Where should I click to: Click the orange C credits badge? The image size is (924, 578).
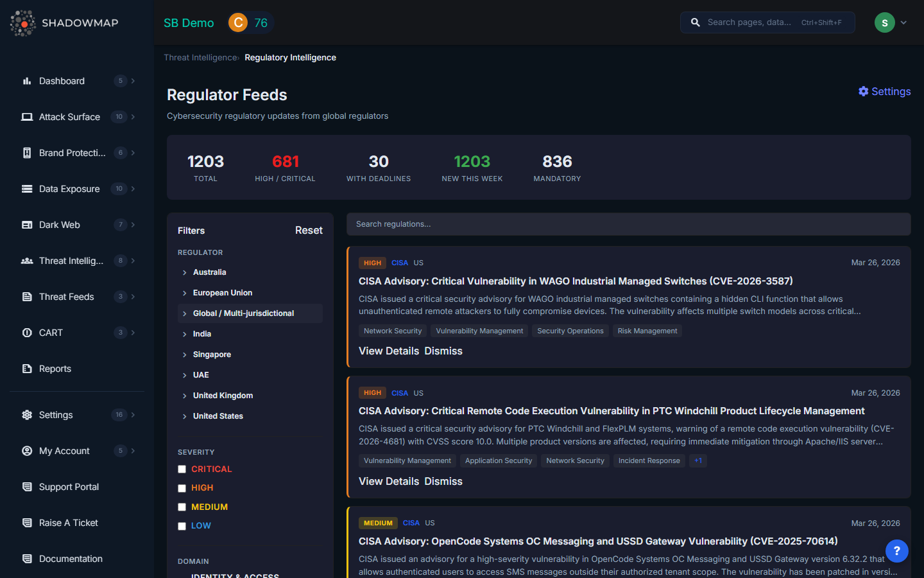click(x=237, y=22)
